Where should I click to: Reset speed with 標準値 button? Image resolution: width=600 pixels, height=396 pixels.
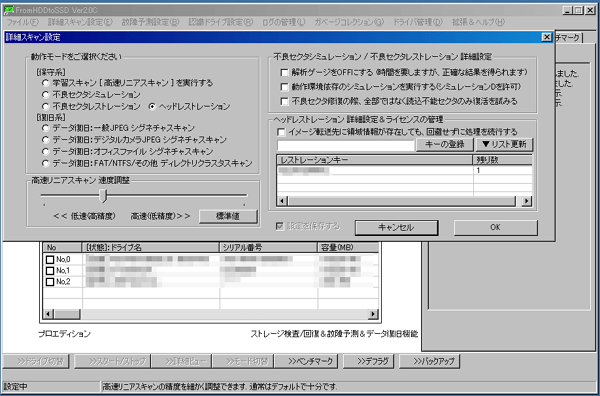[x=228, y=216]
